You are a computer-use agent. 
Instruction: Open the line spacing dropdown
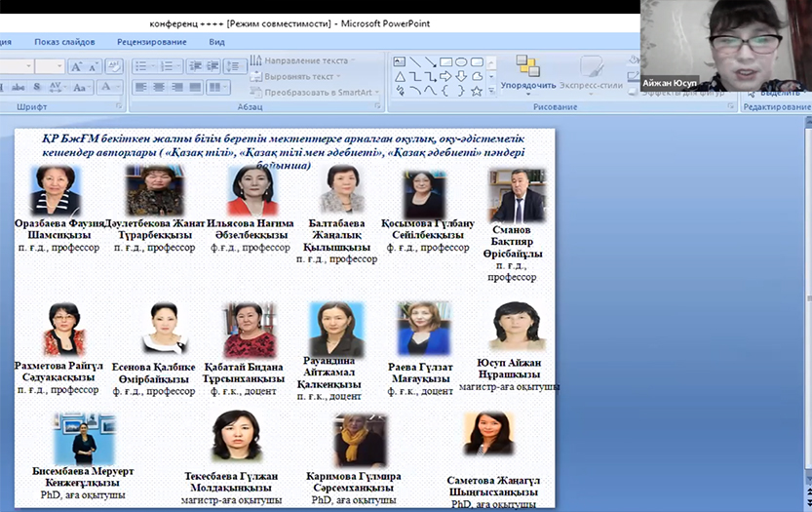[234, 66]
